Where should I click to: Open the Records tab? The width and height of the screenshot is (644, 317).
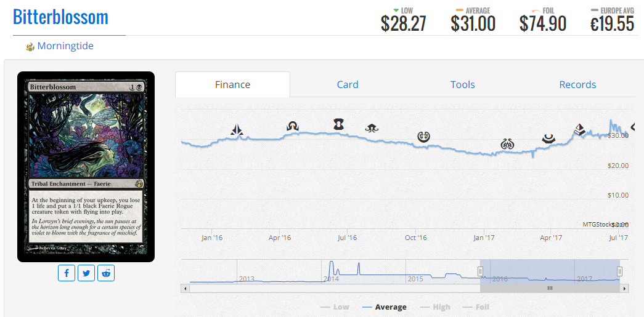tap(577, 85)
